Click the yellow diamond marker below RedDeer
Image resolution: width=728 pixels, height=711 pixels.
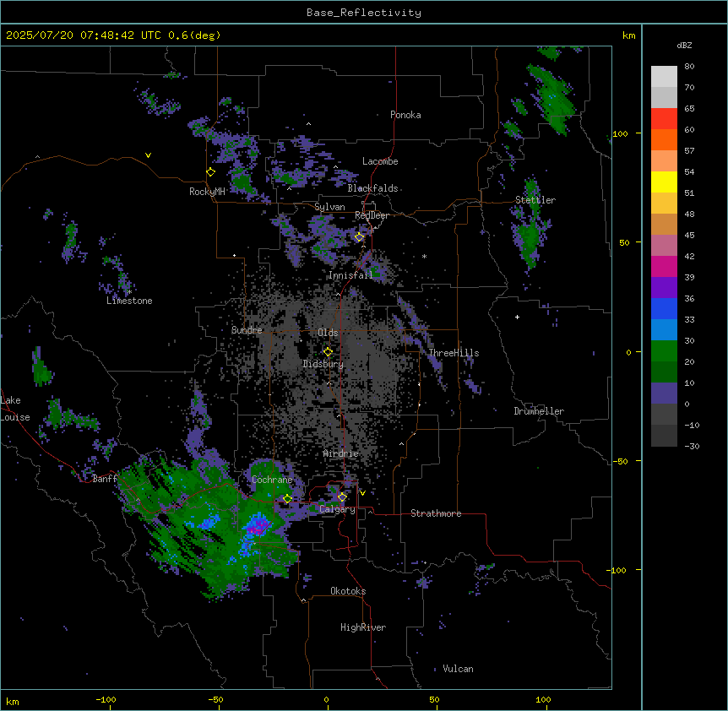coord(360,237)
